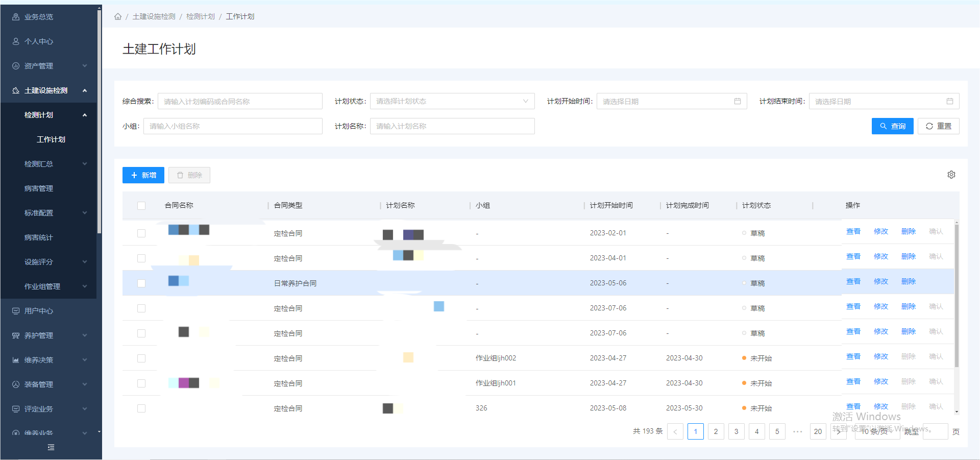Image resolution: width=980 pixels, height=460 pixels.
Task: Click the 个人中心 user icon
Action: pos(16,41)
